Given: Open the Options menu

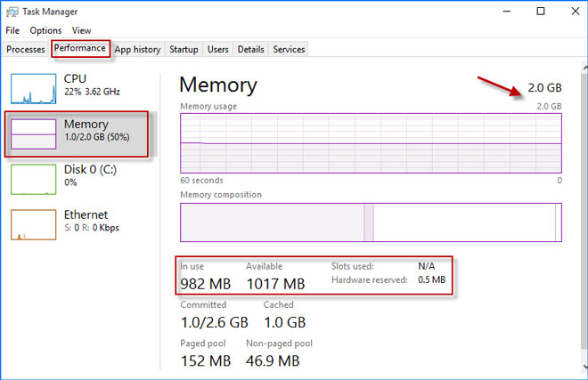Looking at the screenshot, I should (x=45, y=30).
